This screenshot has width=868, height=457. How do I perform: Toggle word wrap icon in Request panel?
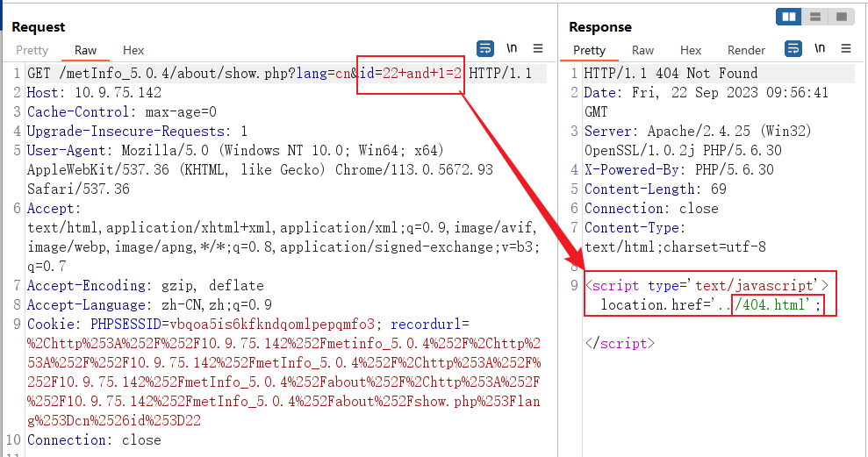point(485,49)
